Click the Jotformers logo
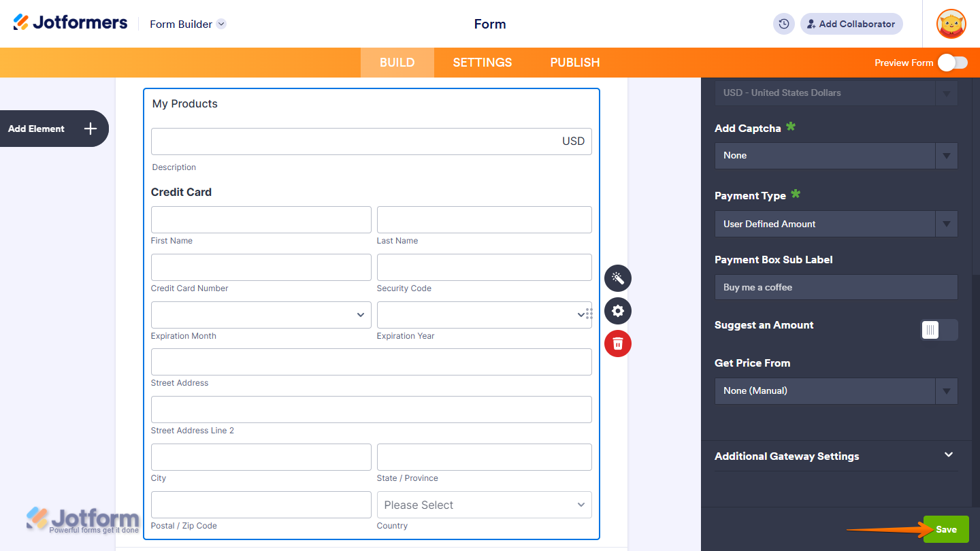 tap(70, 22)
